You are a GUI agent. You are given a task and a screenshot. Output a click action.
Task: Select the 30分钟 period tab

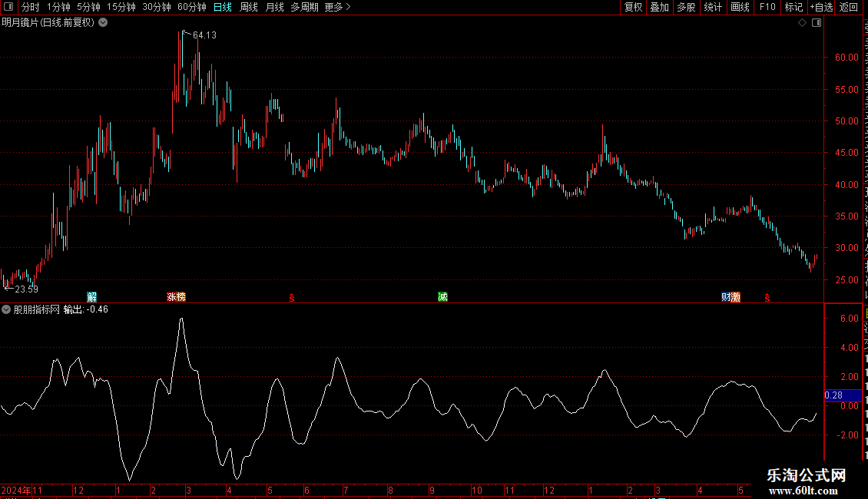(156, 7)
